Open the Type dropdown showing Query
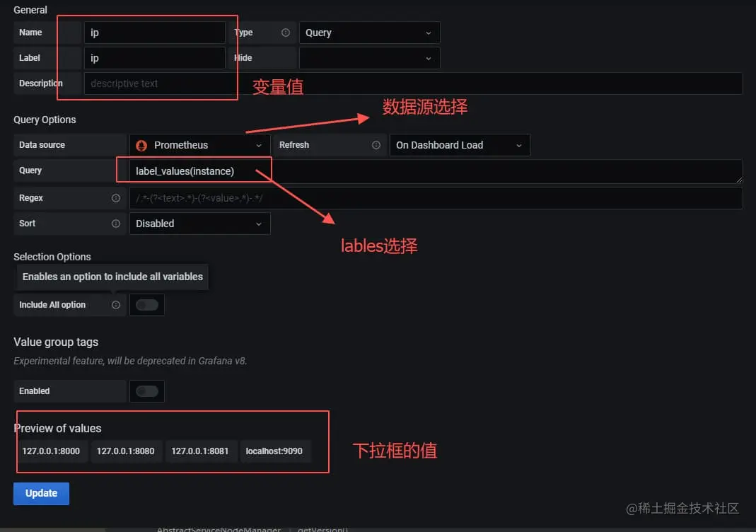This screenshot has width=756, height=532. point(369,33)
